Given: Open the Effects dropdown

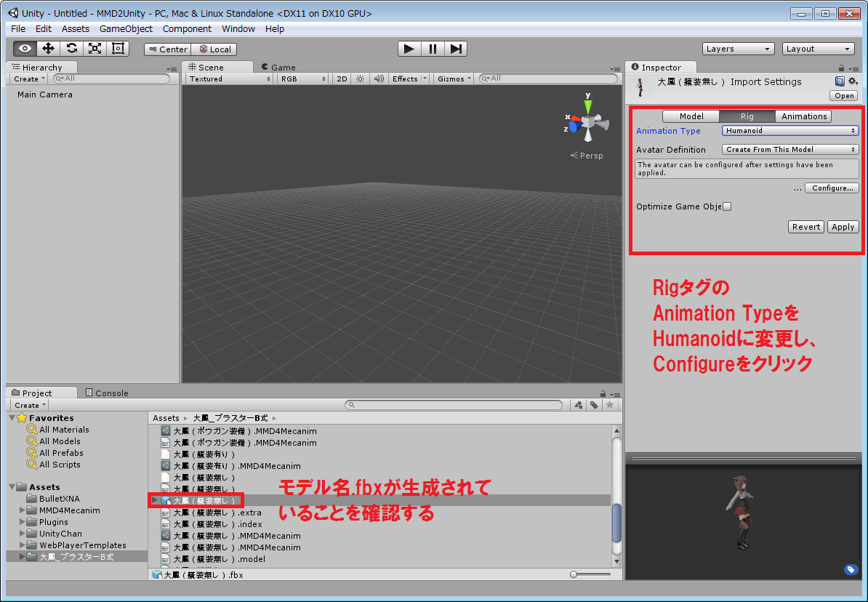Looking at the screenshot, I should coord(409,79).
